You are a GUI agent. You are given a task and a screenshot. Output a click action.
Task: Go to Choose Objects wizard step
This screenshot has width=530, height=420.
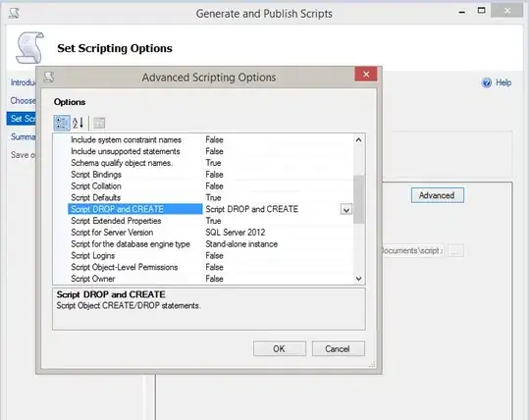pyautogui.click(x=23, y=101)
